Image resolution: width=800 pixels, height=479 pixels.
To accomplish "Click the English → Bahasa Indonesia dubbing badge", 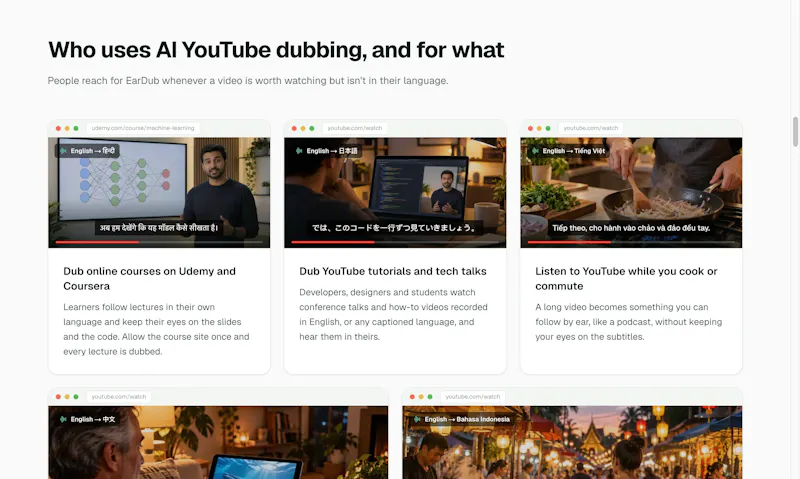I will coord(462,419).
